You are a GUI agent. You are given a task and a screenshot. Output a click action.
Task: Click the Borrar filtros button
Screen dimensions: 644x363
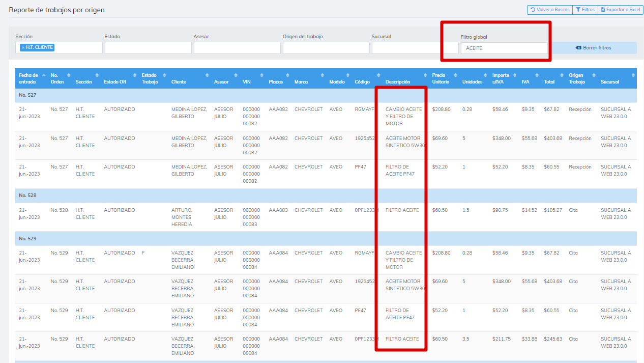click(x=593, y=48)
